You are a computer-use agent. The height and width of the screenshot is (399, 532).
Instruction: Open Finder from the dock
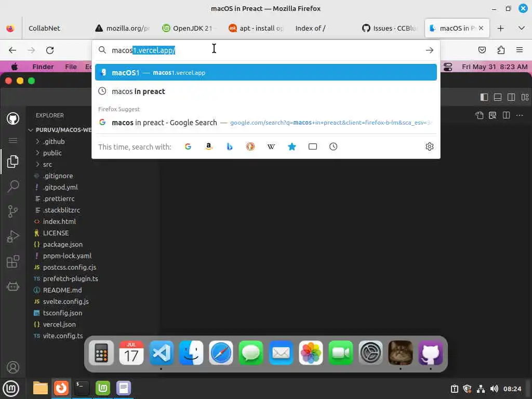click(x=191, y=353)
